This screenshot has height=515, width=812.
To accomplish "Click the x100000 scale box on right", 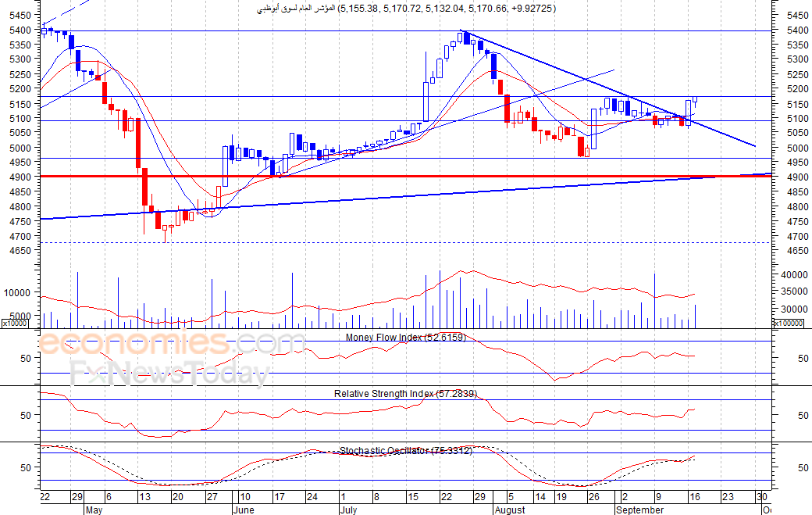I will [789, 324].
